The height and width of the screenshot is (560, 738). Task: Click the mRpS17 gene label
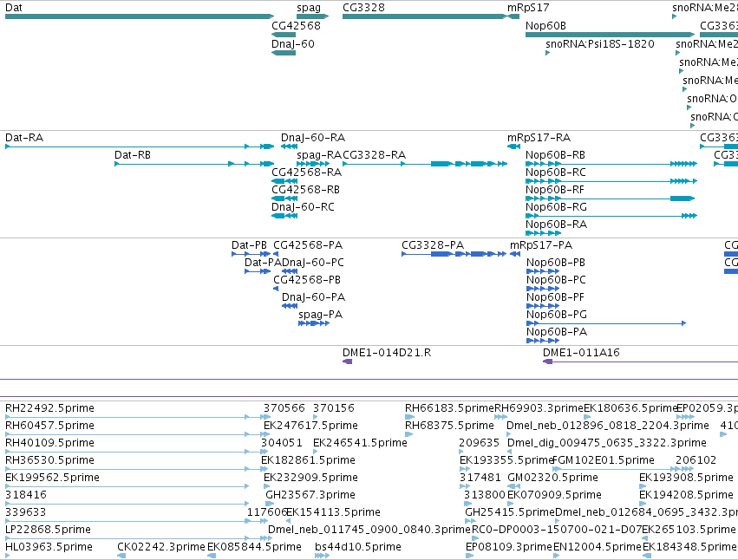528,8
